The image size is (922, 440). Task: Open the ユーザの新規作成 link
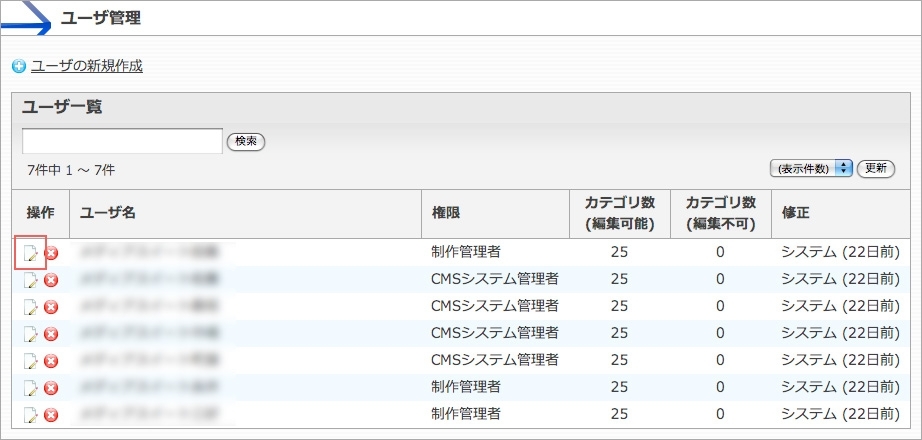(x=86, y=66)
